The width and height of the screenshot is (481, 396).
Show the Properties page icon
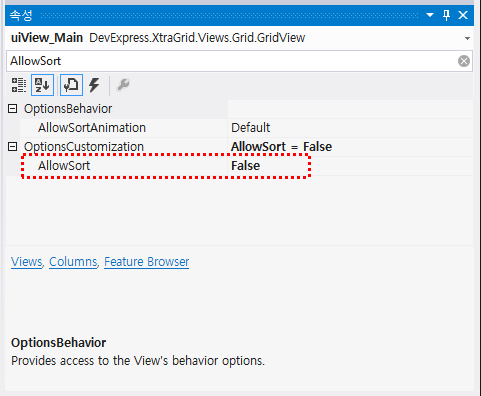click(x=71, y=85)
